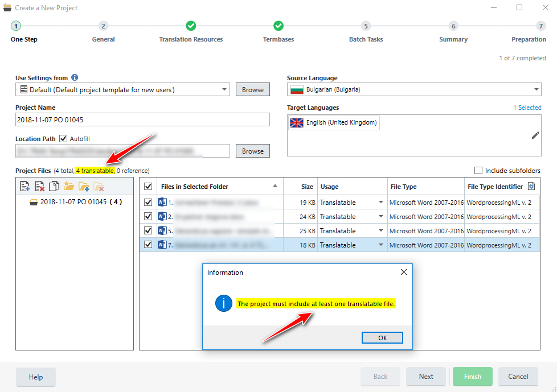Toggle the select-all checkbox in the file list header

[x=148, y=187]
